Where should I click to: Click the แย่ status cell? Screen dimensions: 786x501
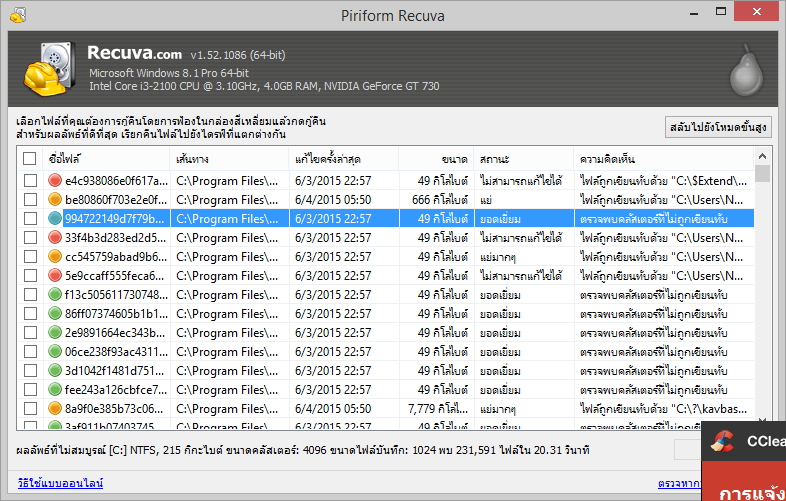click(486, 200)
